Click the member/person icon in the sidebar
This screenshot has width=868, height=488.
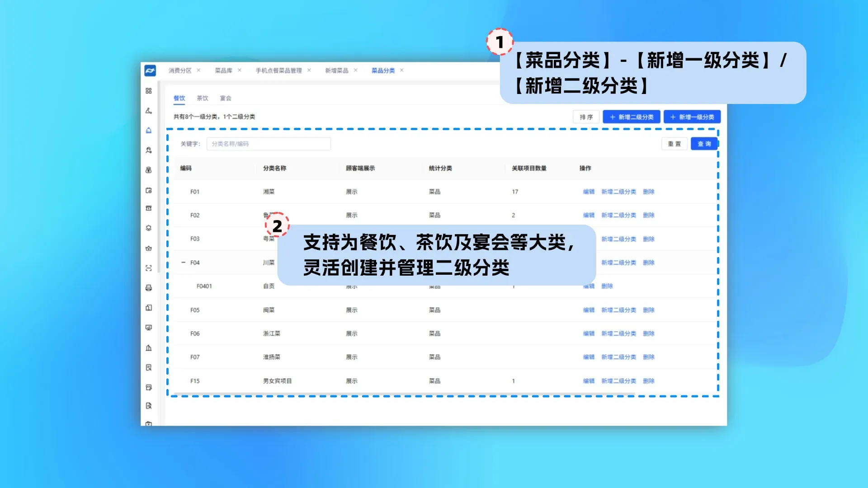point(149,150)
